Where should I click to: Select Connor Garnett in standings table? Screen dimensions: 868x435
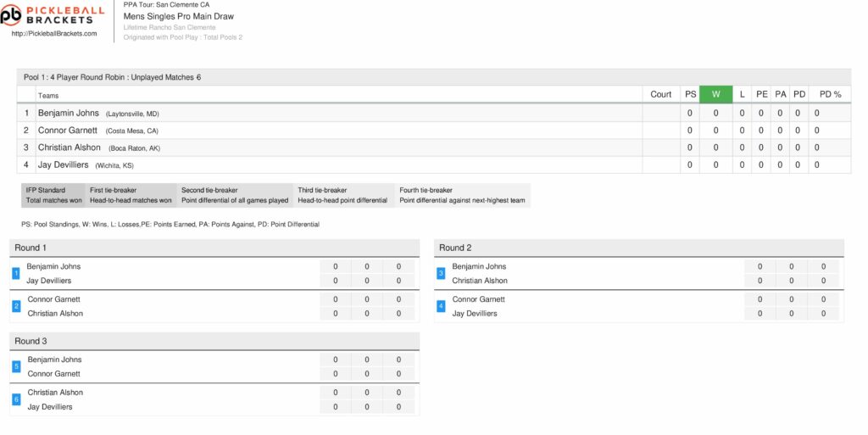(68, 130)
